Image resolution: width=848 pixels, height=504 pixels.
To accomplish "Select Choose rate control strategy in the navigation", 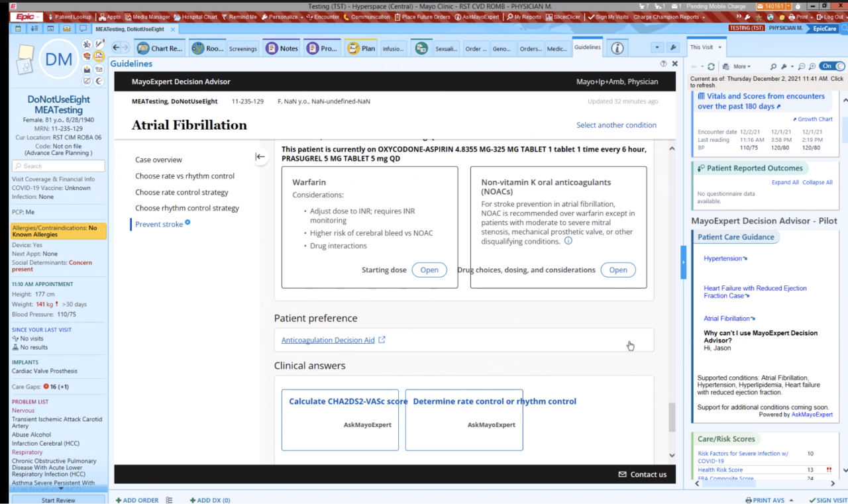I will coord(182,192).
